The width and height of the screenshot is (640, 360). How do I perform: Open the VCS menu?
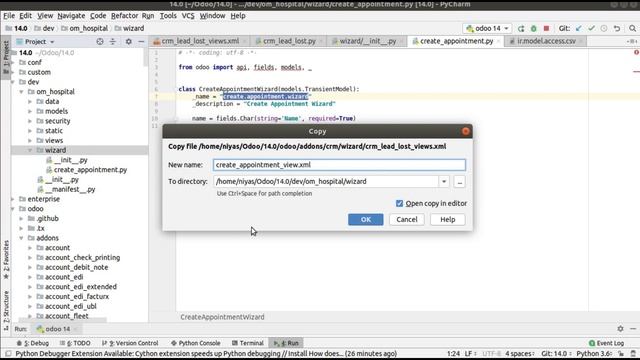coord(188,16)
